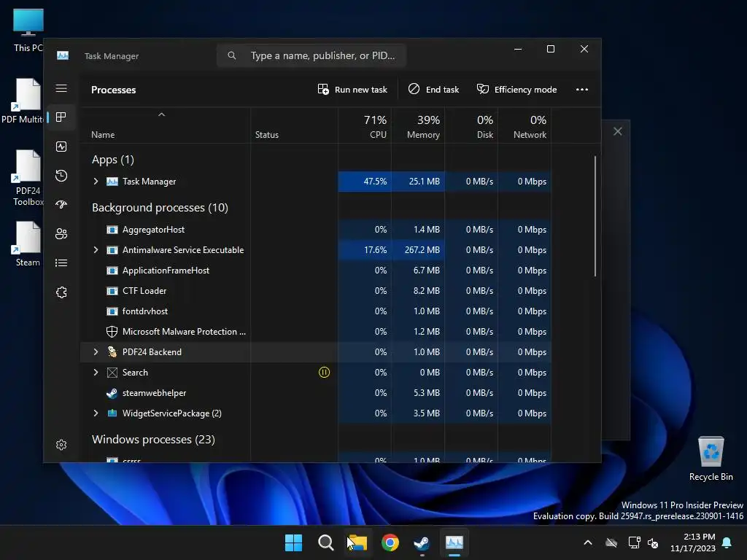The height and width of the screenshot is (560, 747).
Task: Sort processes by Disk column
Action: click(472, 126)
